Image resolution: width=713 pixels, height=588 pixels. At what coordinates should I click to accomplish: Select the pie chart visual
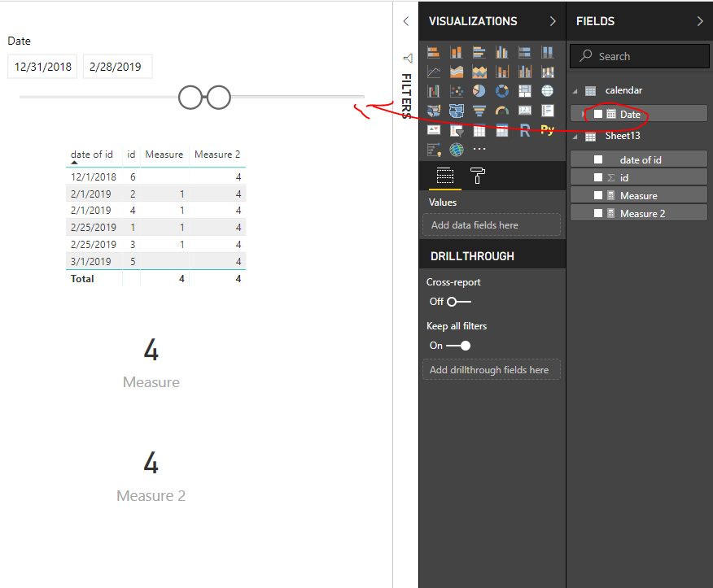(479, 91)
